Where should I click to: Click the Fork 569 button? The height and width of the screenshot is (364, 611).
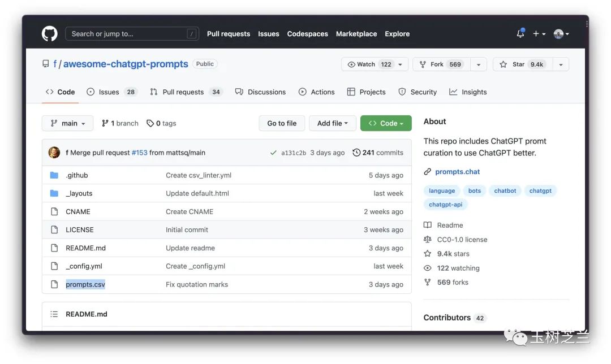(x=441, y=64)
